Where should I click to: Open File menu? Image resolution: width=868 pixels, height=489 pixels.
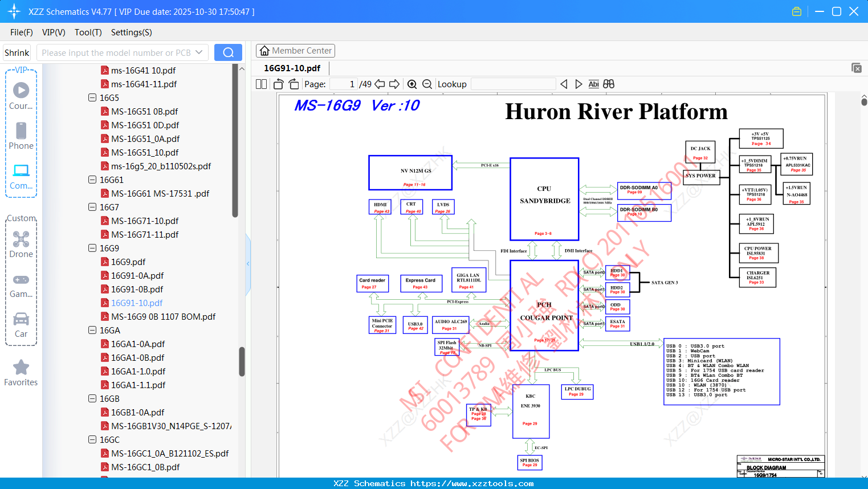pos(22,32)
